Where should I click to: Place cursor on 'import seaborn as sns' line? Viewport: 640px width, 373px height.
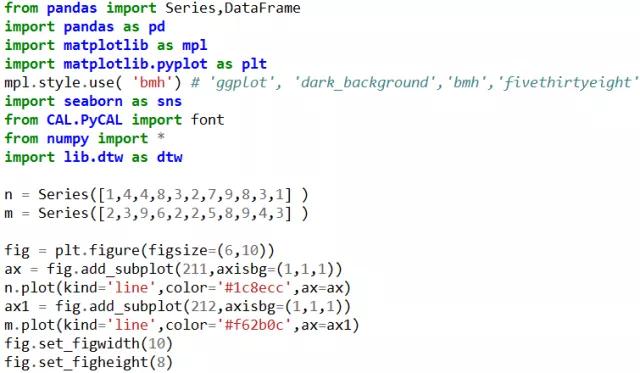(93, 101)
